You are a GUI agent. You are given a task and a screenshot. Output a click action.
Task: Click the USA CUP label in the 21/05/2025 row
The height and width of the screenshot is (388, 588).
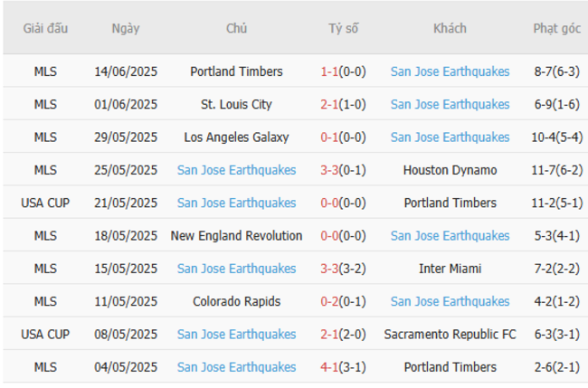[44, 203]
